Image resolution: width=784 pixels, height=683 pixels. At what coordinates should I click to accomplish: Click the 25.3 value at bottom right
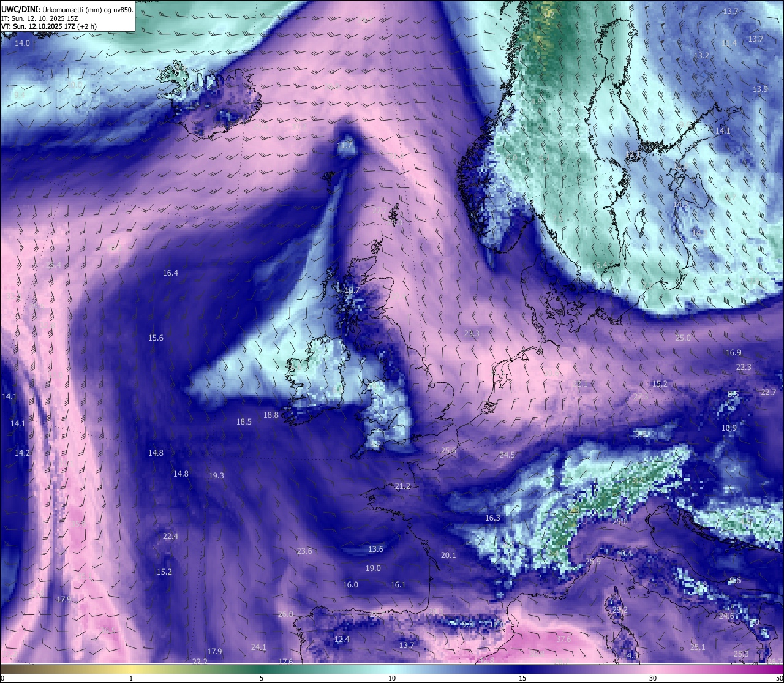pyautogui.click(x=741, y=654)
